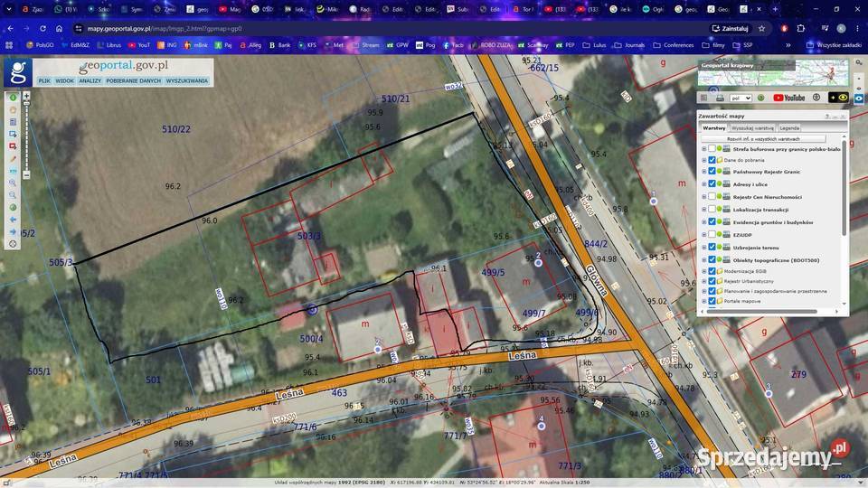Uncheck Państwowy Rejestr Granic layer
This screenshot has width=868, height=488.
pyautogui.click(x=712, y=172)
